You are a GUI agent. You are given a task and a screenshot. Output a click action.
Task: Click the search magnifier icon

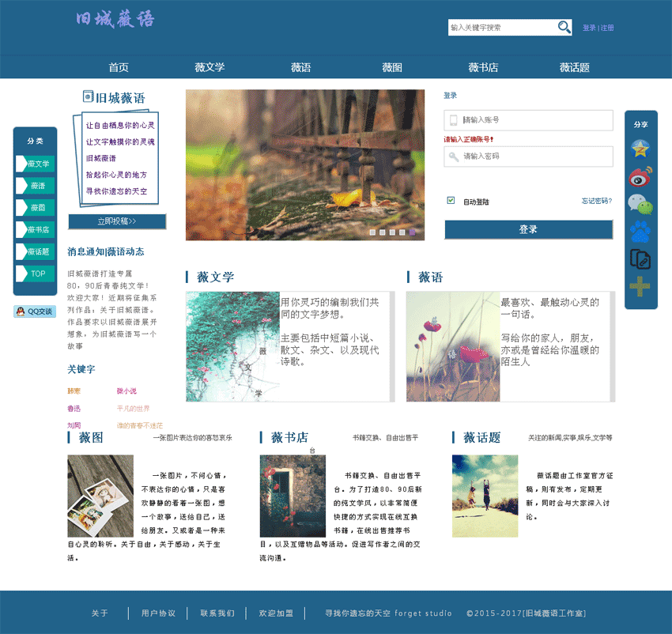click(564, 28)
